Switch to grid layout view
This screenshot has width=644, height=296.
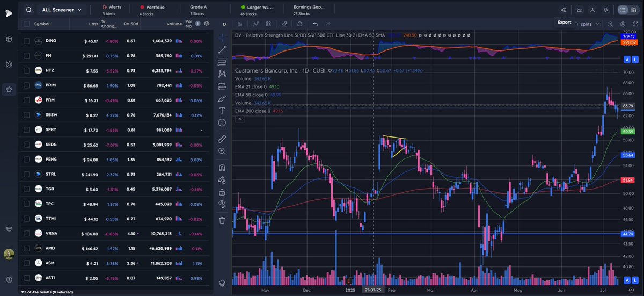coord(635,10)
